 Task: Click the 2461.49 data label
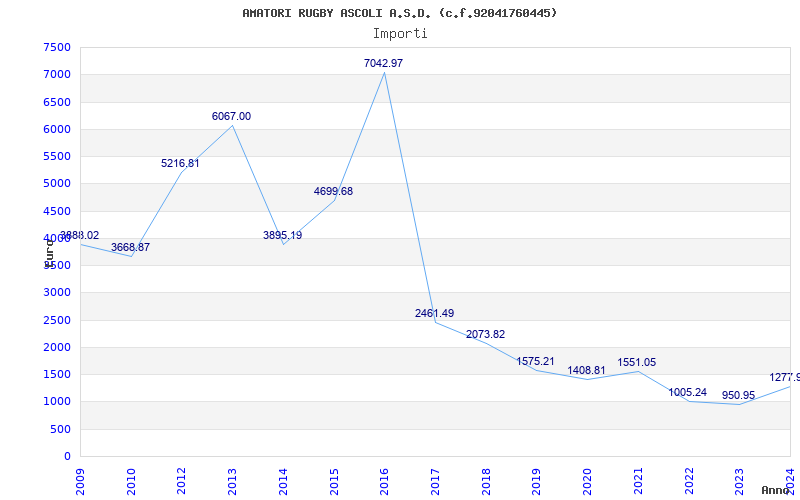[x=434, y=314]
